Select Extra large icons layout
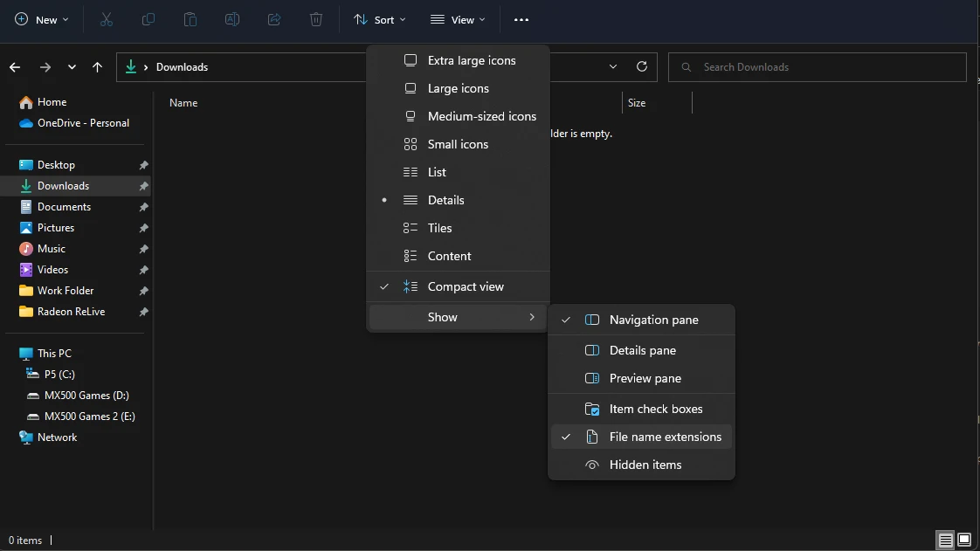This screenshot has height=551, width=980. 471,60
